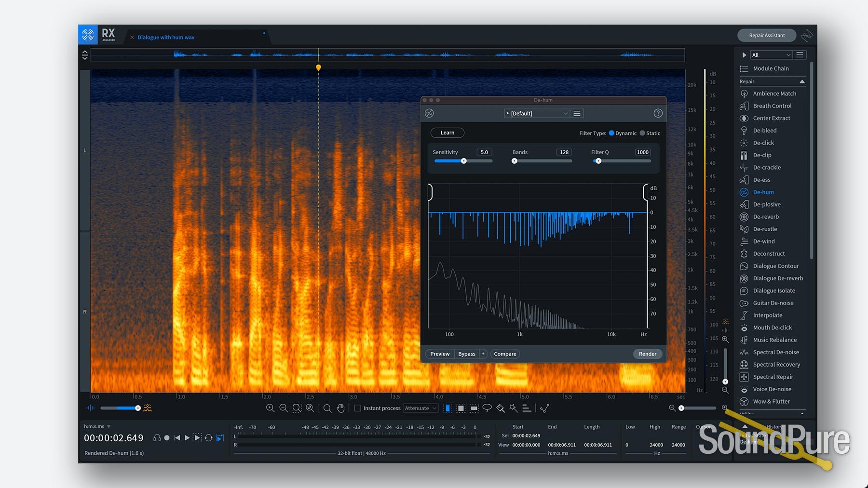Open the De-hum preset menu icon
The image size is (868, 488).
click(x=577, y=113)
